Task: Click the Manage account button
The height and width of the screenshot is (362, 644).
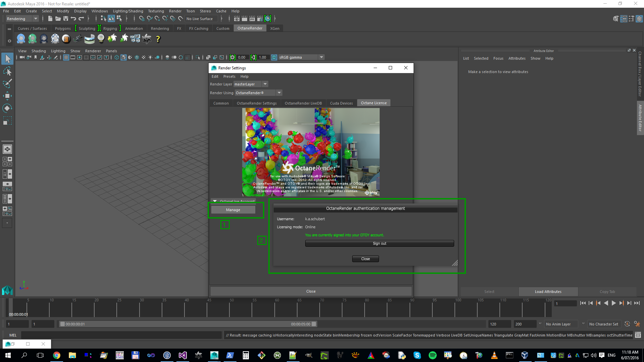Action: [233, 210]
